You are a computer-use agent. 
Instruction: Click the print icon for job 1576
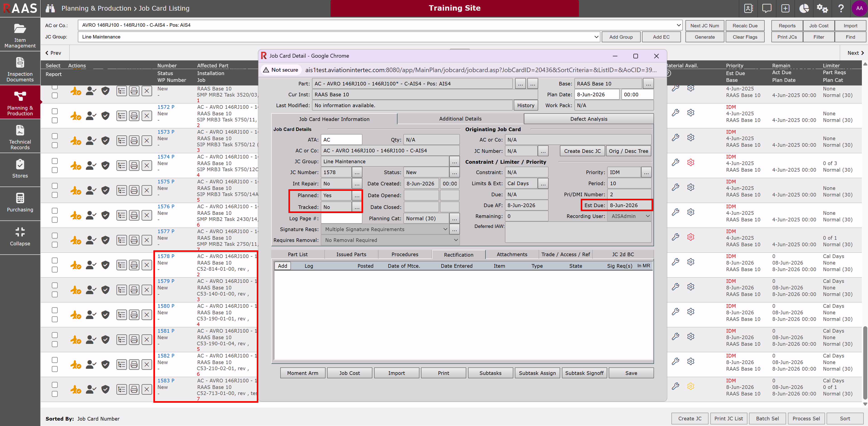pos(134,215)
